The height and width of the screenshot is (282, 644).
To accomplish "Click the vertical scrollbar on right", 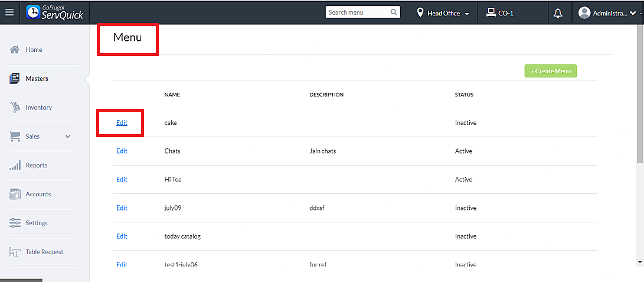I will click(640, 118).
